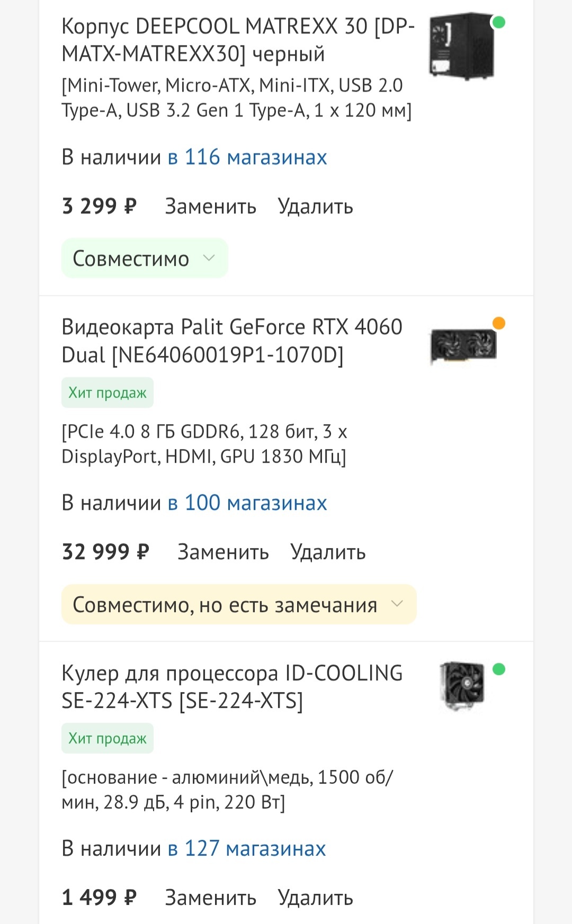Click 'Удалить' for Palit RTX 4060
Viewport: 572px width, 924px height.
328,552
